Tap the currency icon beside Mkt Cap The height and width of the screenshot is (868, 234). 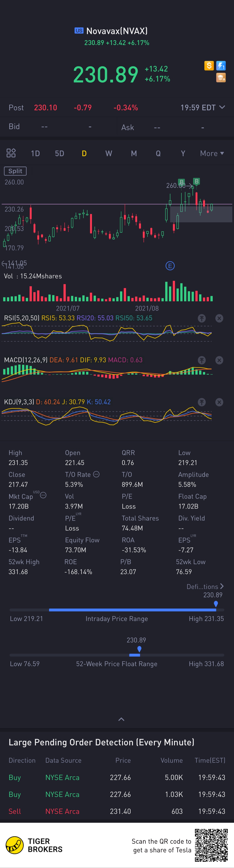coord(43,495)
